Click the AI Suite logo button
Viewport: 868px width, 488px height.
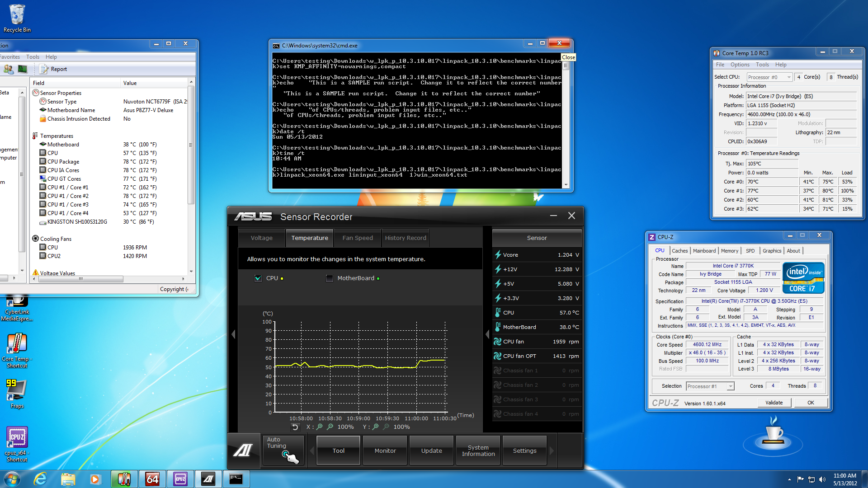243,450
